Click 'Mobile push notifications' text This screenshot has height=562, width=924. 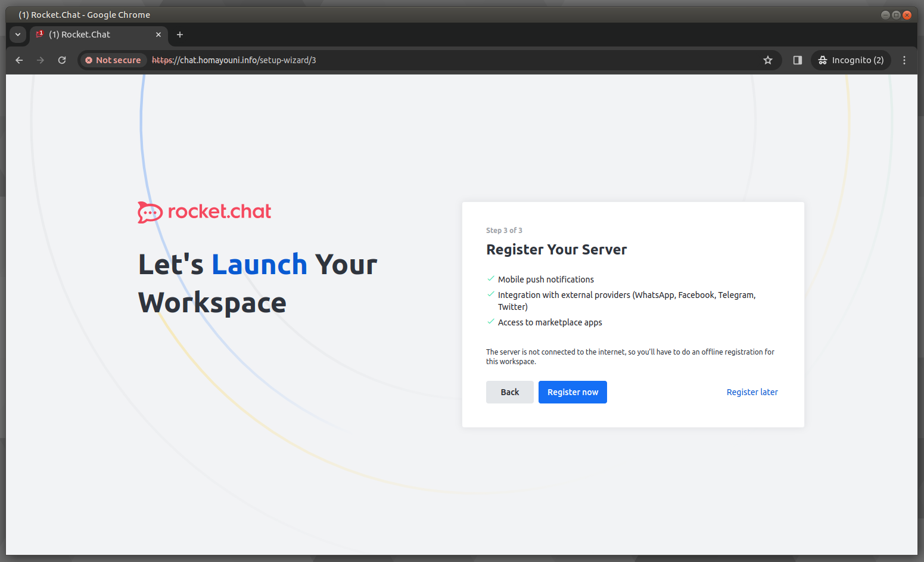[x=546, y=280]
